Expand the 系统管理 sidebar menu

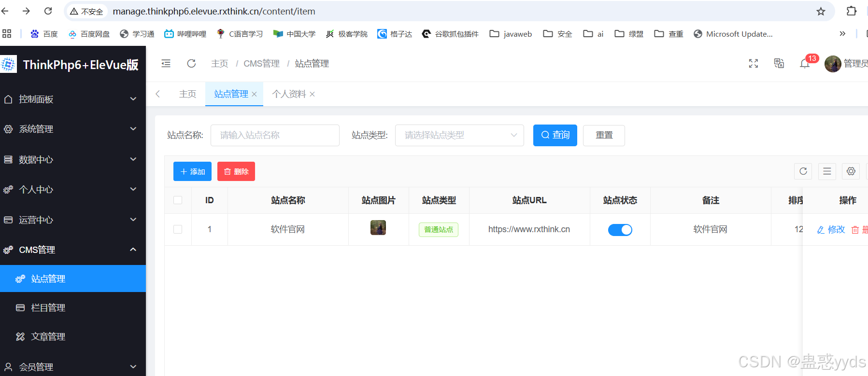[73, 129]
